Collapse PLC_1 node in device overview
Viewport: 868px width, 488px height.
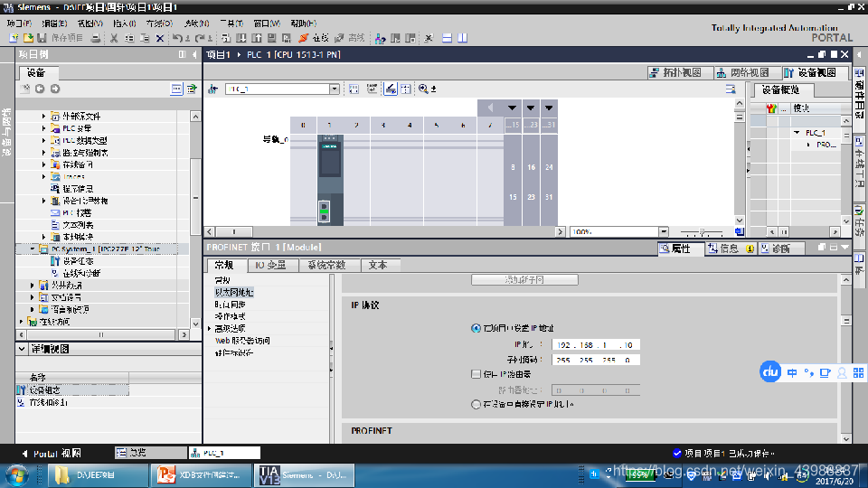pos(797,133)
